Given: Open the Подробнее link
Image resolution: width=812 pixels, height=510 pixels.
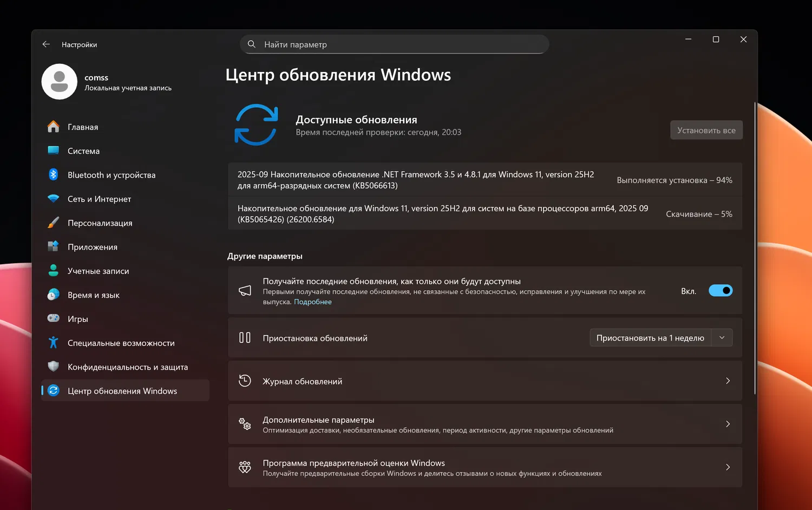Looking at the screenshot, I should pos(313,302).
